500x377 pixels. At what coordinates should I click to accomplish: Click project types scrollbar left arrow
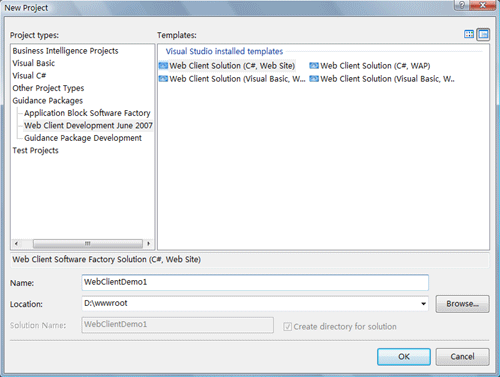pyautogui.click(x=16, y=243)
